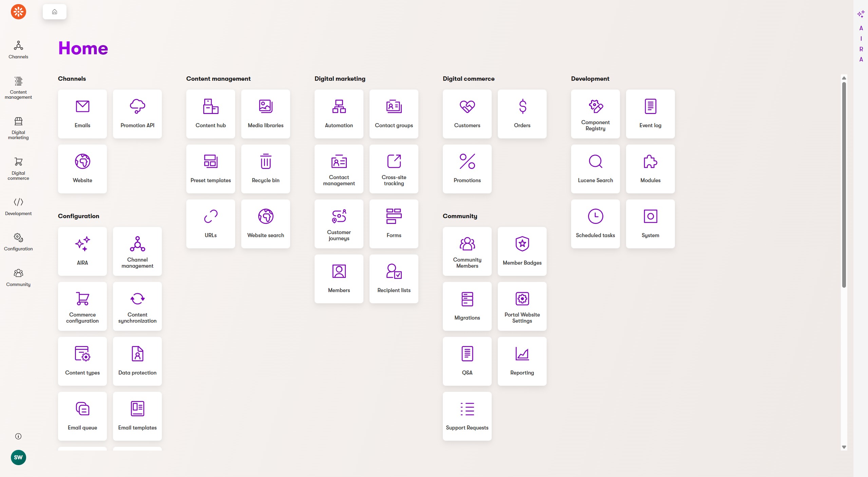Launch the Automation tile
The width and height of the screenshot is (868, 477).
339,114
